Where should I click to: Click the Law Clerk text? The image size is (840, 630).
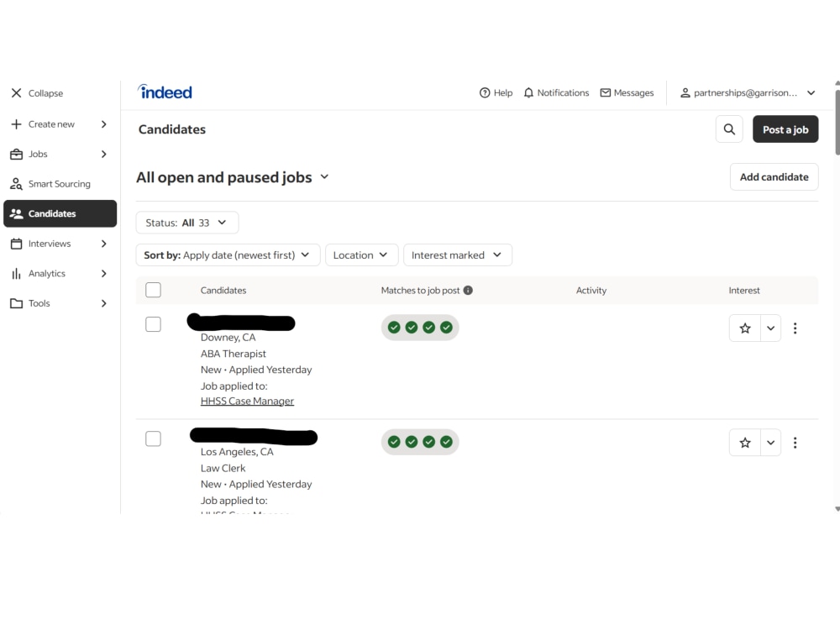coord(223,468)
